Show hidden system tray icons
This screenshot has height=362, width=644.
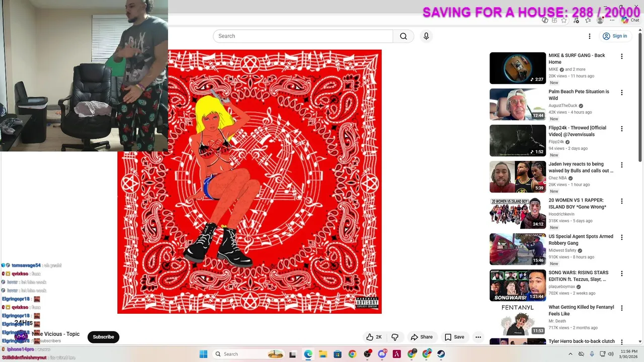(570, 354)
